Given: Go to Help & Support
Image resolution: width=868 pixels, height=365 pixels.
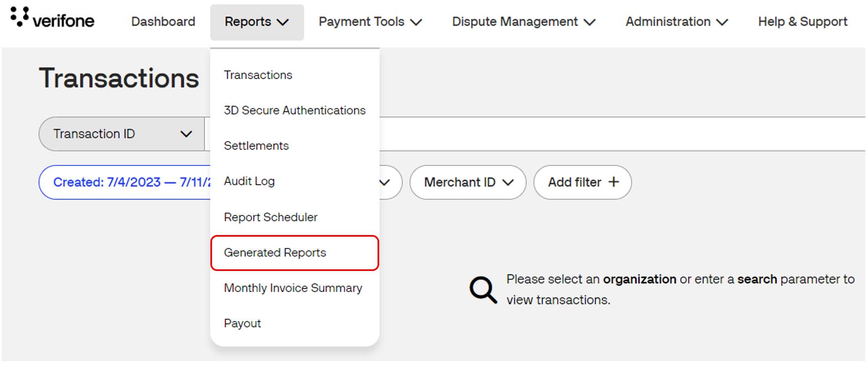Looking at the screenshot, I should tap(802, 22).
